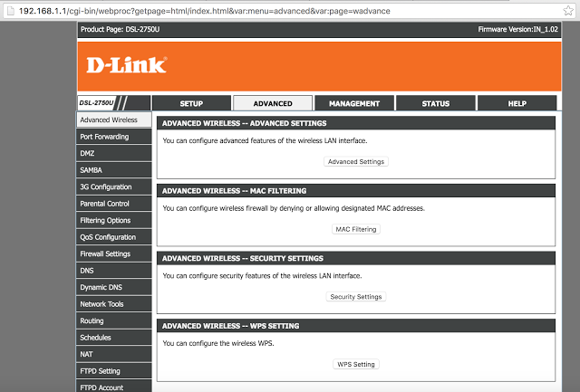This screenshot has width=580, height=392.
Task: Open Parental Control page
Action: coord(114,204)
